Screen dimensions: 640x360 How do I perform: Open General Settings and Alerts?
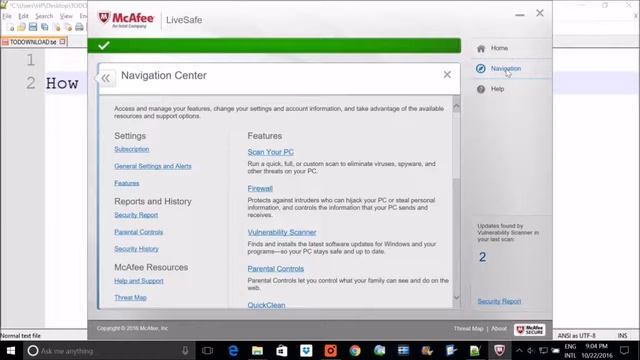pyautogui.click(x=153, y=166)
